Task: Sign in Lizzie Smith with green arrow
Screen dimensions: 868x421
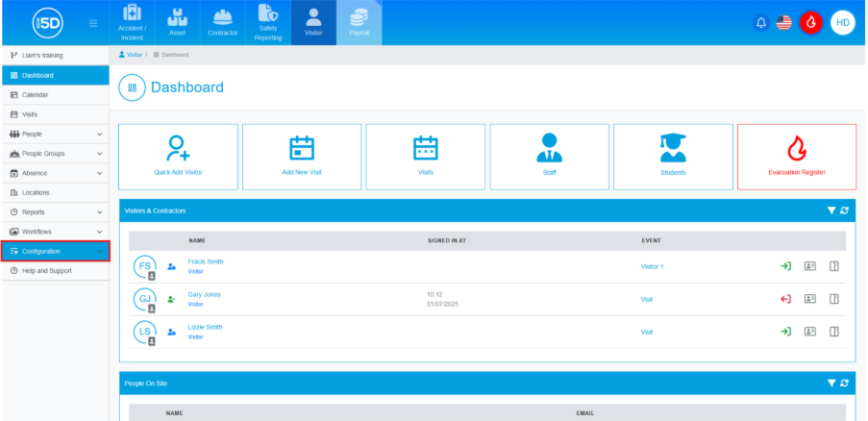Action: pos(785,332)
